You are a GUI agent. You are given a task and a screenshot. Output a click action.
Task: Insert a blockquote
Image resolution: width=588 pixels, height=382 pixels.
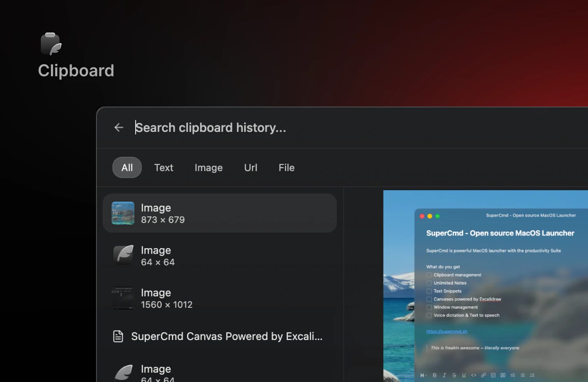point(503,375)
